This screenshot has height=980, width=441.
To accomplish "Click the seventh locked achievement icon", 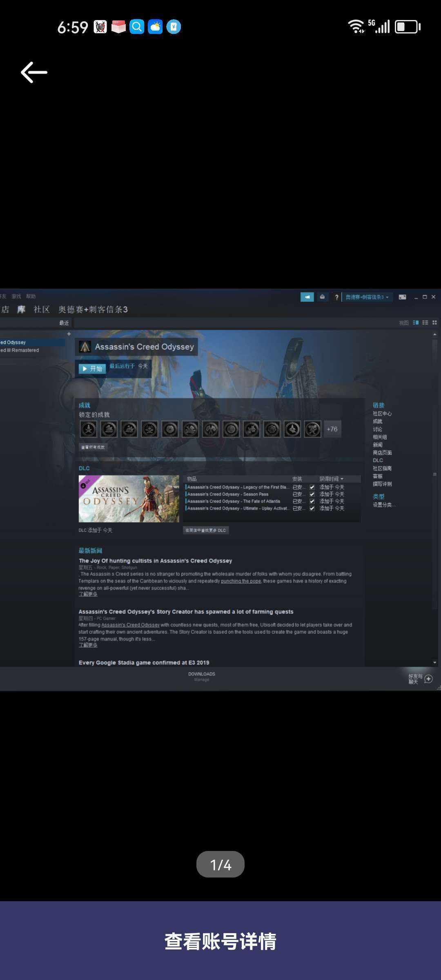I will [x=211, y=429].
